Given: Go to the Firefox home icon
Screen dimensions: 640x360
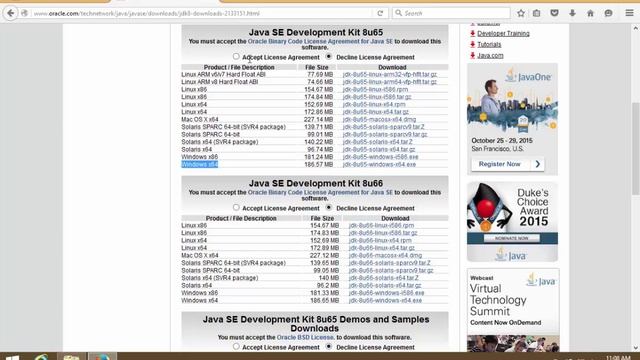Looking at the screenshot, I should pos(590,13).
